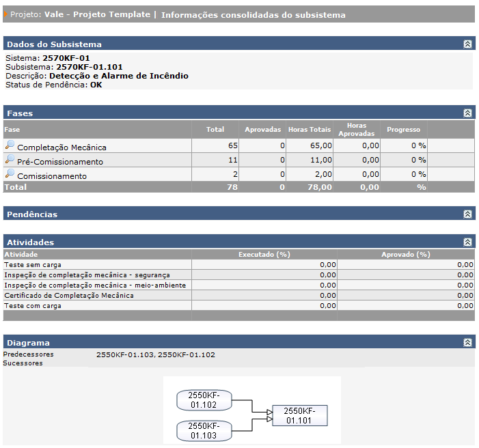Click the Executado (%) column header
Viewport: 479px width, 448px height.
[264, 254]
